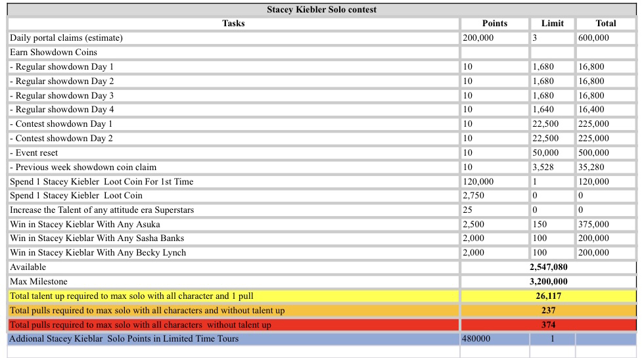Select the '- Event reset' cell
644x358 pixels.
coord(233,152)
